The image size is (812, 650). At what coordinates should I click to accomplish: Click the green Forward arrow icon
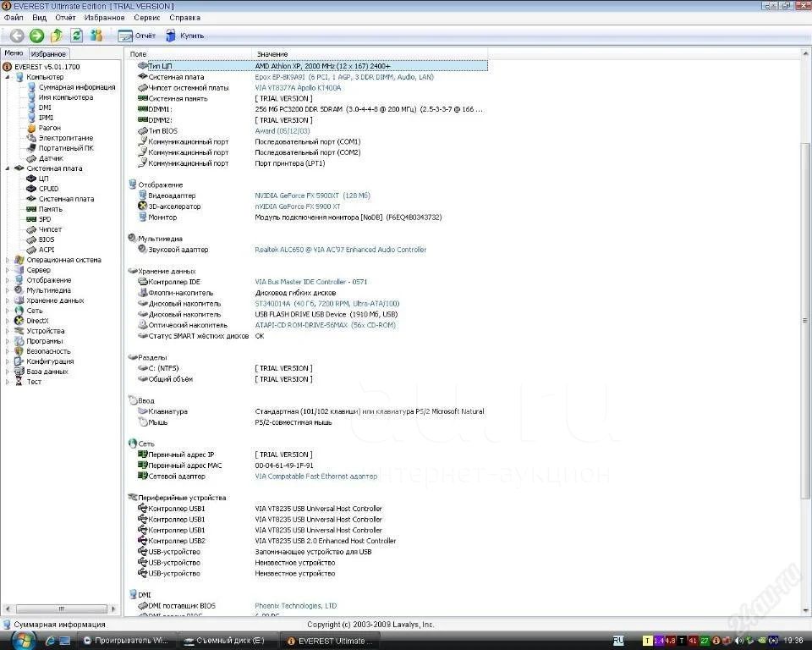pyautogui.click(x=36, y=36)
